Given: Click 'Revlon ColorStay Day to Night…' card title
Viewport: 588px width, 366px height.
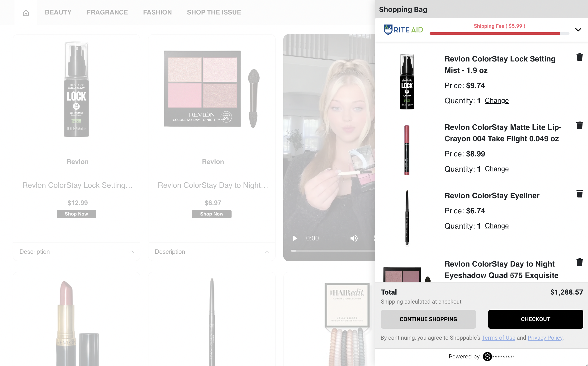Looking at the screenshot, I should (x=213, y=185).
